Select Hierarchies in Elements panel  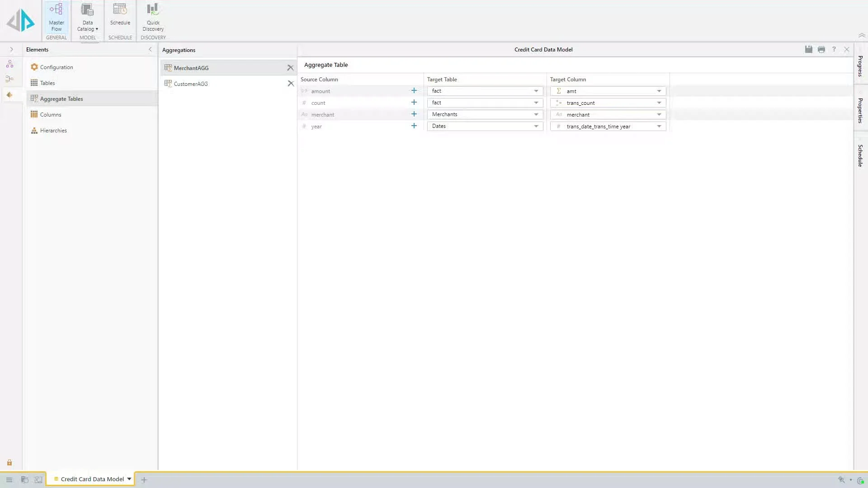click(53, 131)
